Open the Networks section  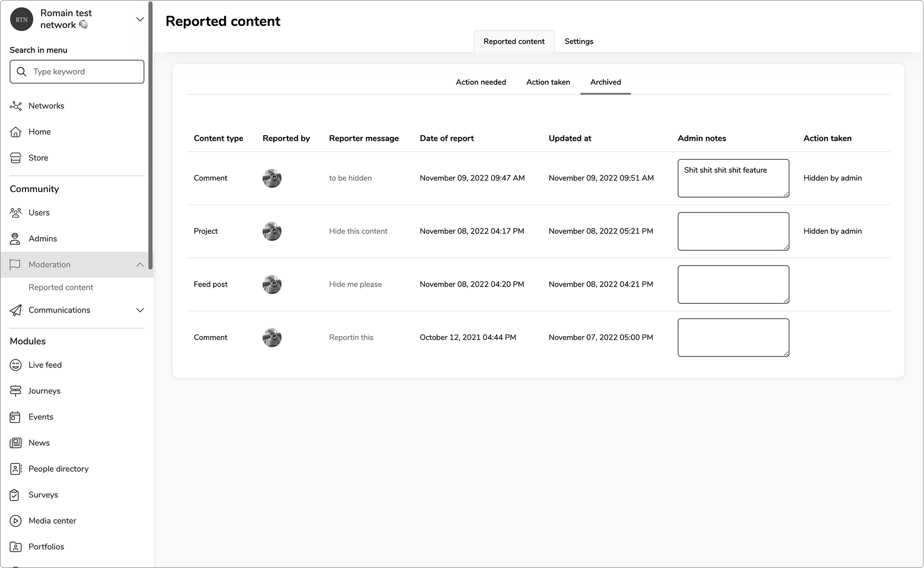point(46,105)
